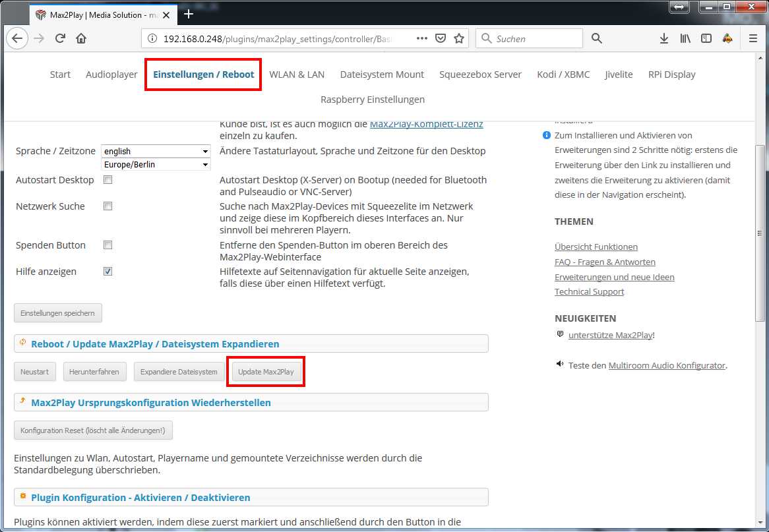769x532 pixels.
Task: Click Update Max2Play button
Action: tap(266, 372)
